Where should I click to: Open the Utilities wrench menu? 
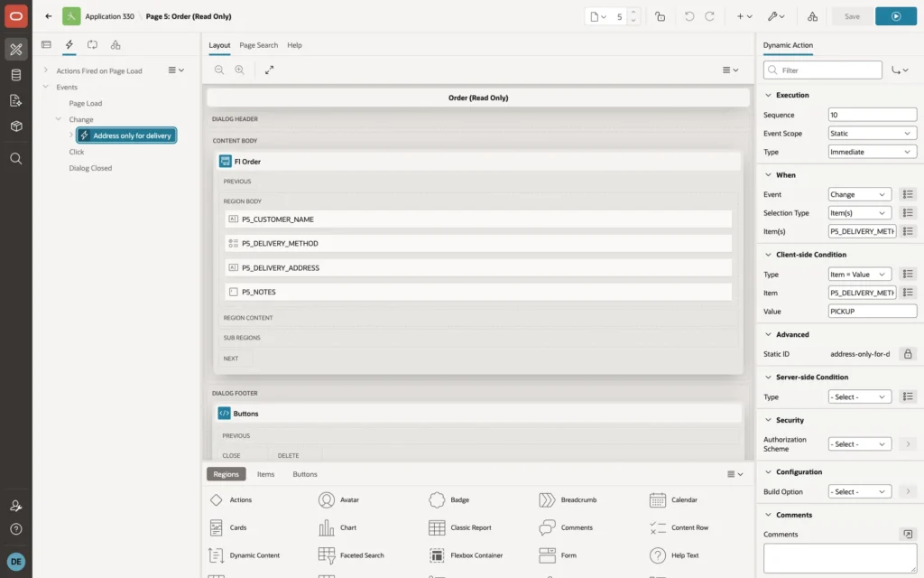(x=776, y=16)
